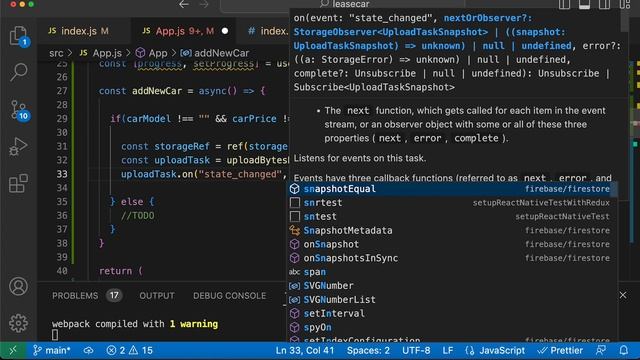
Task: Select the span suggestion
Action: [x=451, y=272]
